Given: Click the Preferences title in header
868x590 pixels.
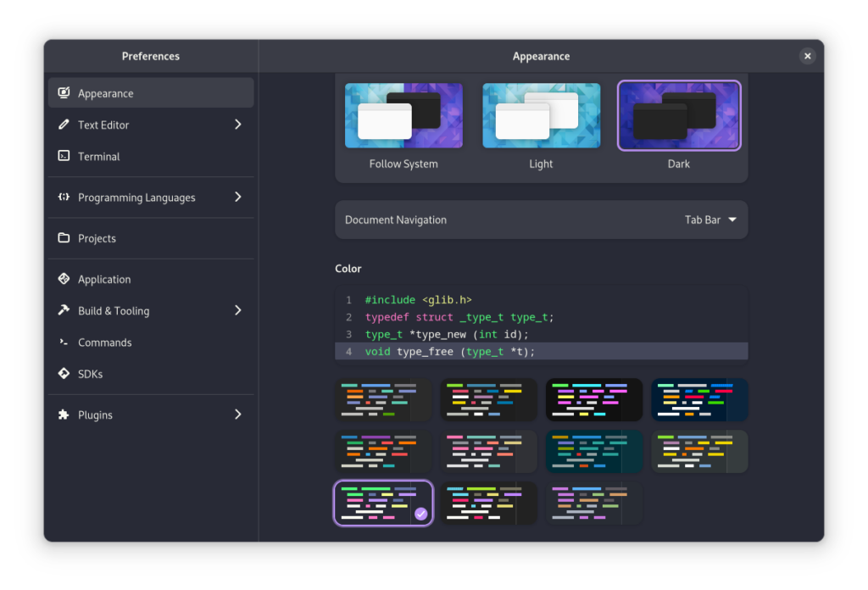Looking at the screenshot, I should (151, 56).
